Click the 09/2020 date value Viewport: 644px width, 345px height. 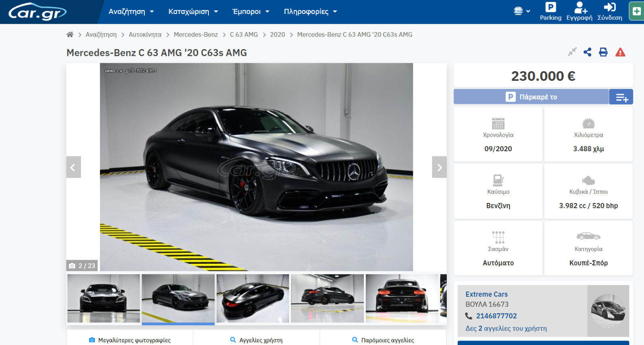[x=498, y=149]
